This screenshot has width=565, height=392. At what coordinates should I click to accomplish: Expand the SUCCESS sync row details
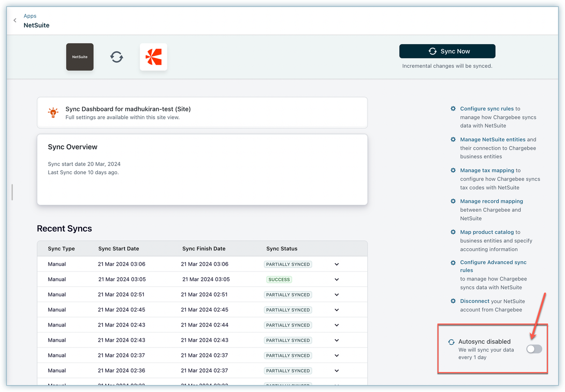(336, 279)
